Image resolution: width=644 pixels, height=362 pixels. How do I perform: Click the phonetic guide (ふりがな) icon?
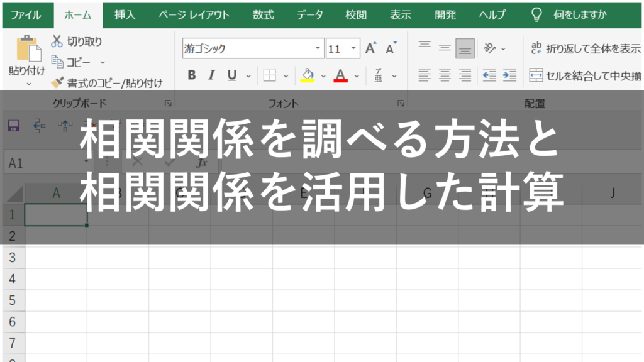point(379,75)
